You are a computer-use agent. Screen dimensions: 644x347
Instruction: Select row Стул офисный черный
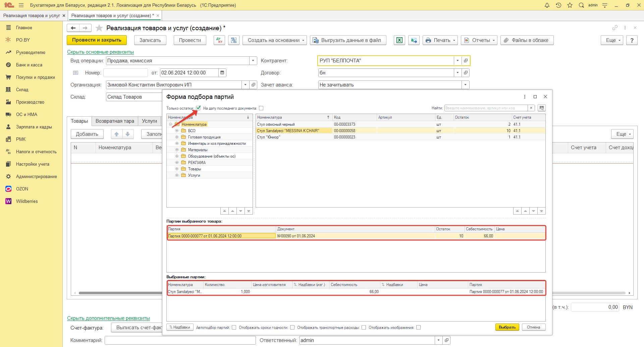tap(400, 124)
